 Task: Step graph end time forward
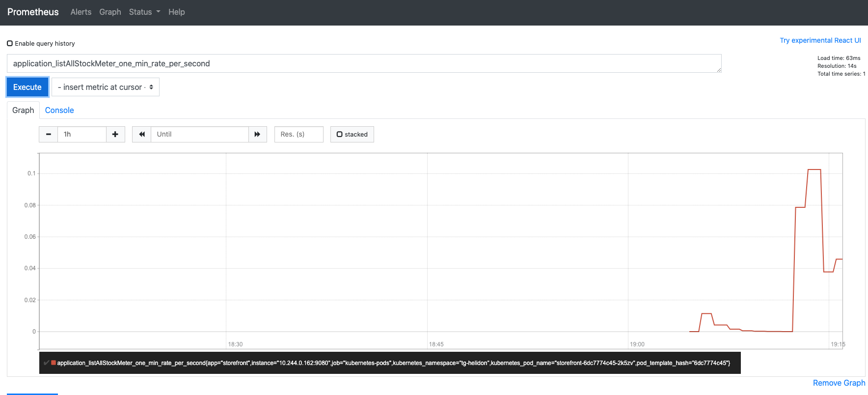click(x=257, y=134)
